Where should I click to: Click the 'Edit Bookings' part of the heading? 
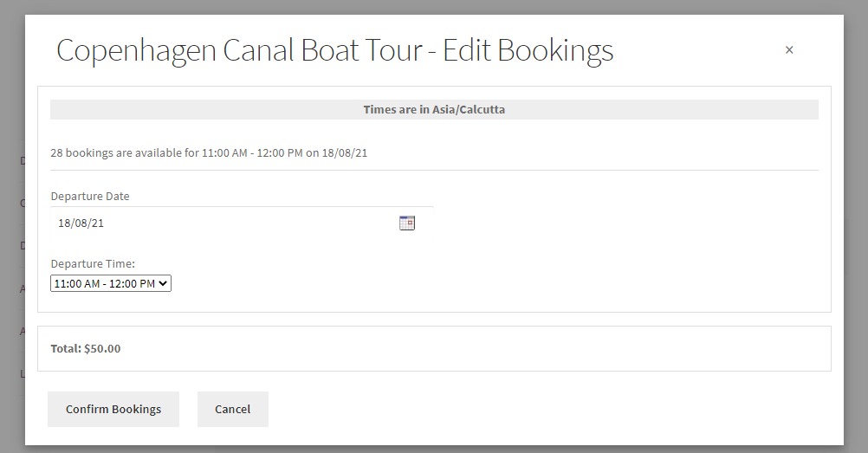pos(528,50)
